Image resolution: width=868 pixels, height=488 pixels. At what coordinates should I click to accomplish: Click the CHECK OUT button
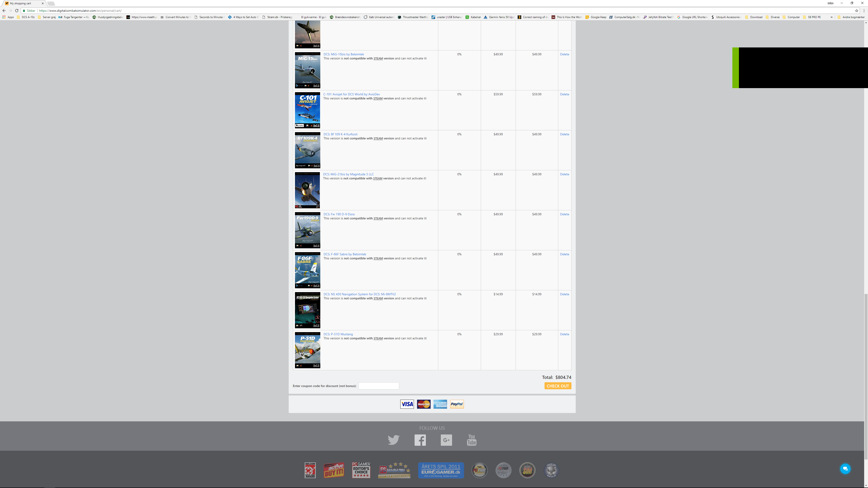tap(558, 386)
